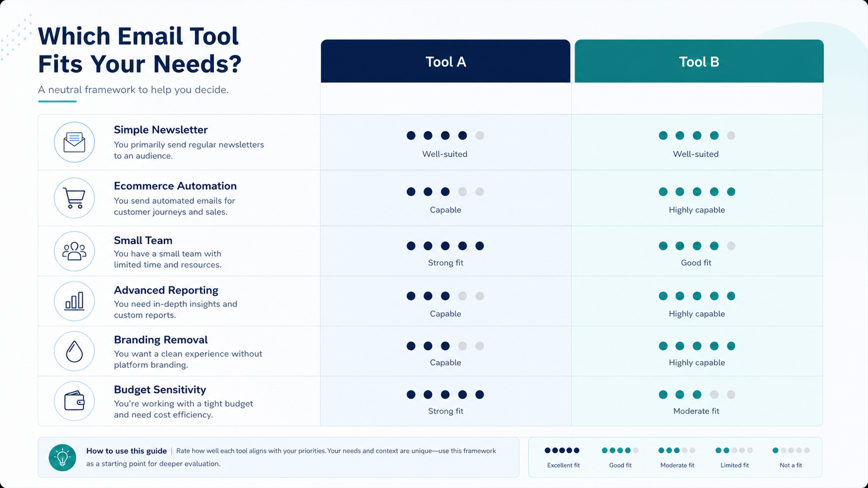Click 'Highly capable' label in Ecommerce Automation row

[x=697, y=210]
